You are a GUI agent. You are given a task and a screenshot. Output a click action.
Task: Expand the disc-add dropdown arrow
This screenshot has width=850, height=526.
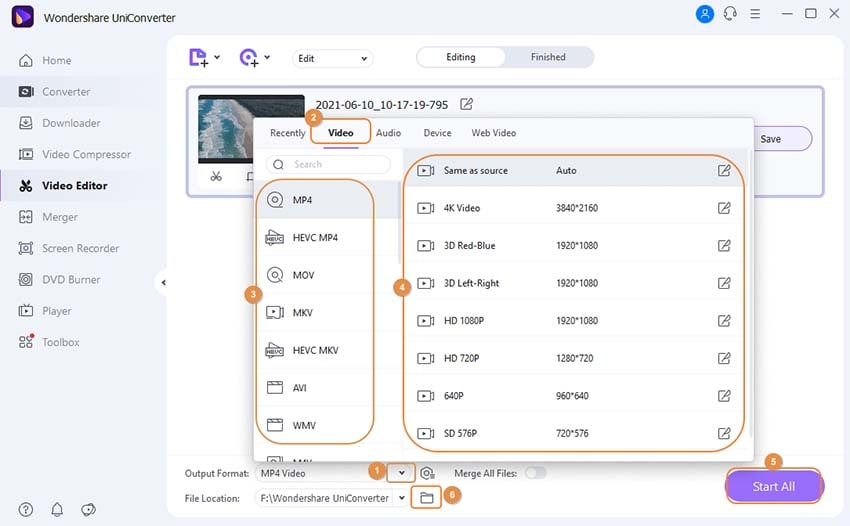[267, 57]
